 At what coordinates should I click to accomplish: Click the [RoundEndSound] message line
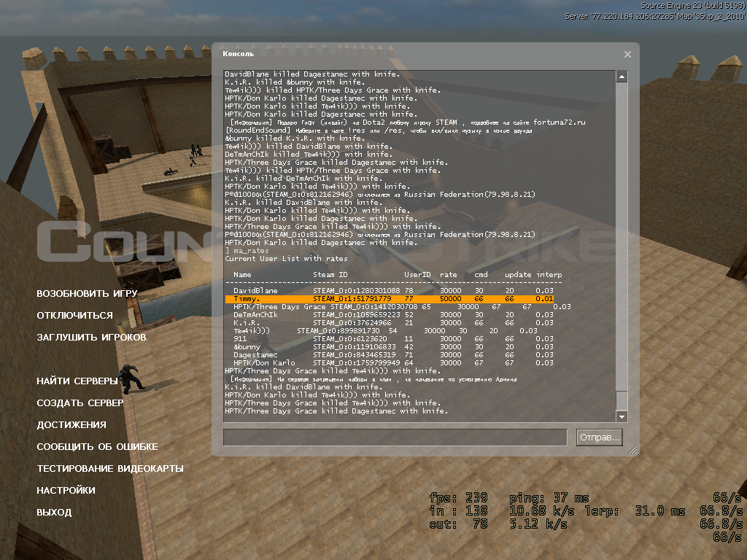[379, 131]
